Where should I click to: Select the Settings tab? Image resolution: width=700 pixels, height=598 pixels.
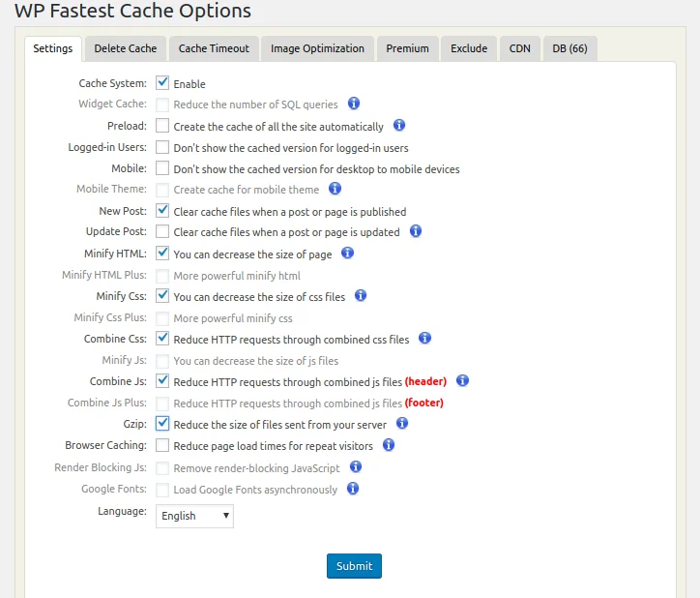point(52,48)
